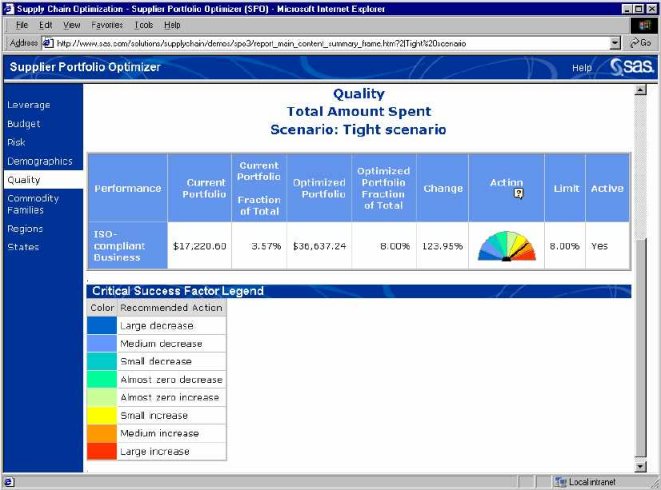Click the Limit column header
The height and width of the screenshot is (490, 661).
point(566,188)
